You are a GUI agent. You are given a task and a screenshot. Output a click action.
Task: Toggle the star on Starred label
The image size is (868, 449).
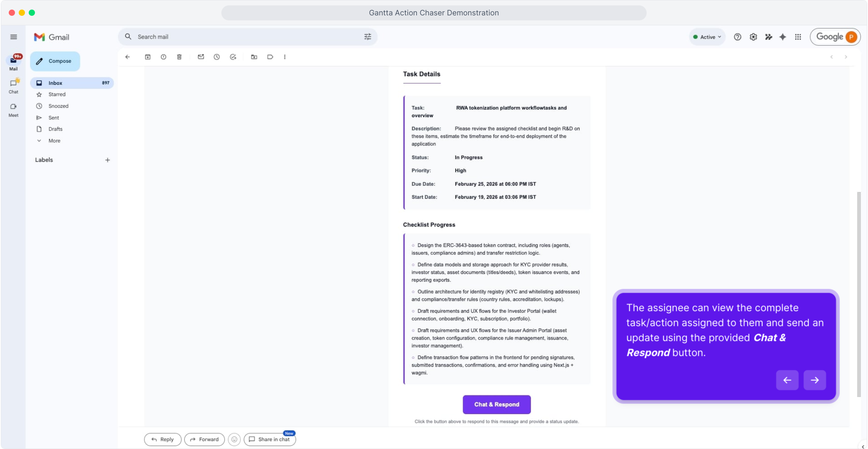(39, 94)
